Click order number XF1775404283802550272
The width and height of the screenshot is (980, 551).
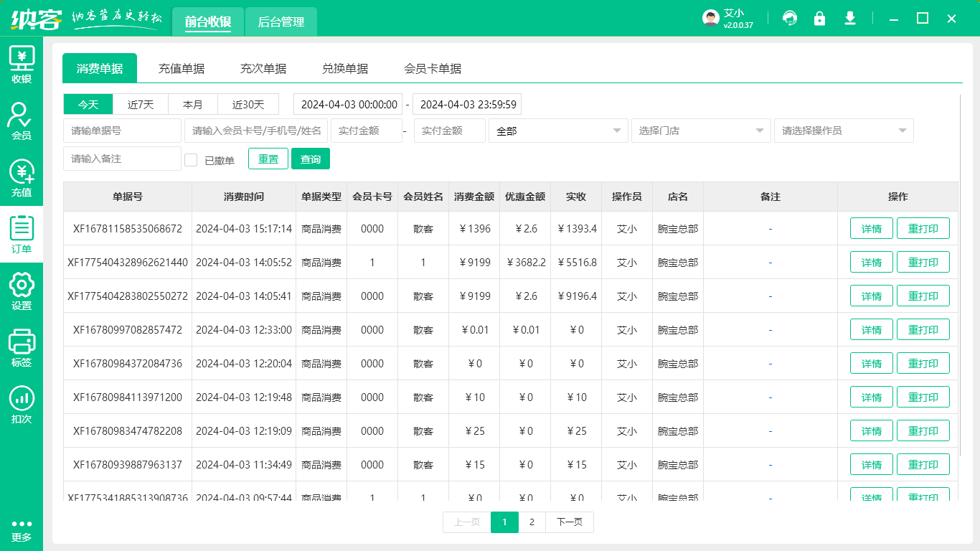click(128, 296)
